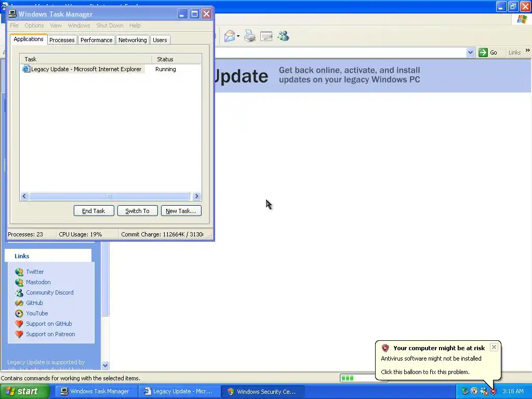This screenshot has height=399, width=532.
Task: Click the Internet Explorer icon beside the Legacy Update task
Action: pos(26,69)
